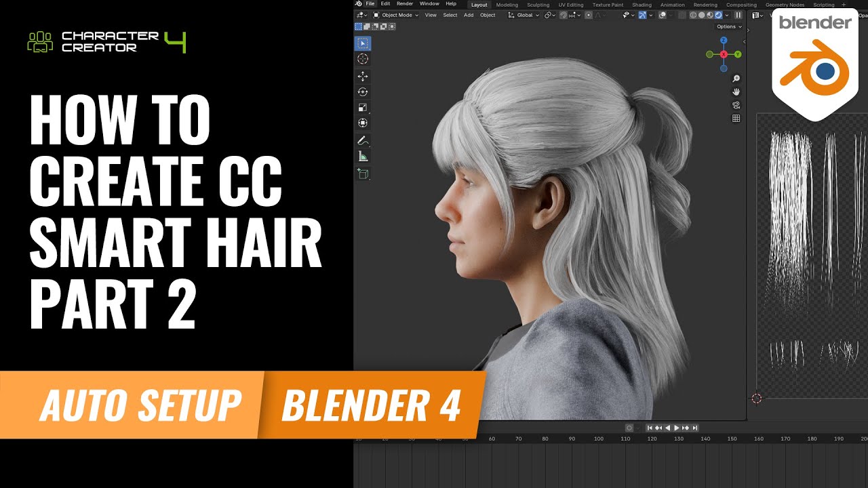The image size is (868, 488).
Task: Open gizmo options dropdown arrow
Action: click(x=651, y=15)
